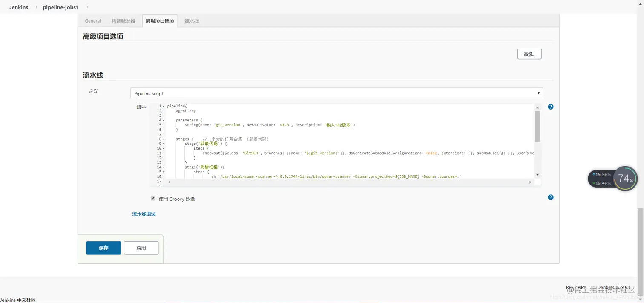Click the checkout GitSCM code line

pyautogui.click(x=368, y=153)
